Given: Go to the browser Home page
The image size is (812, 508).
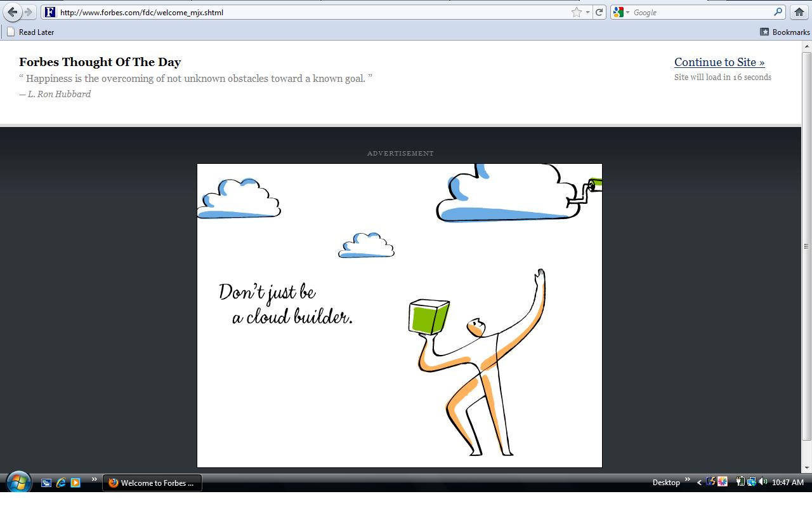Looking at the screenshot, I should point(799,12).
